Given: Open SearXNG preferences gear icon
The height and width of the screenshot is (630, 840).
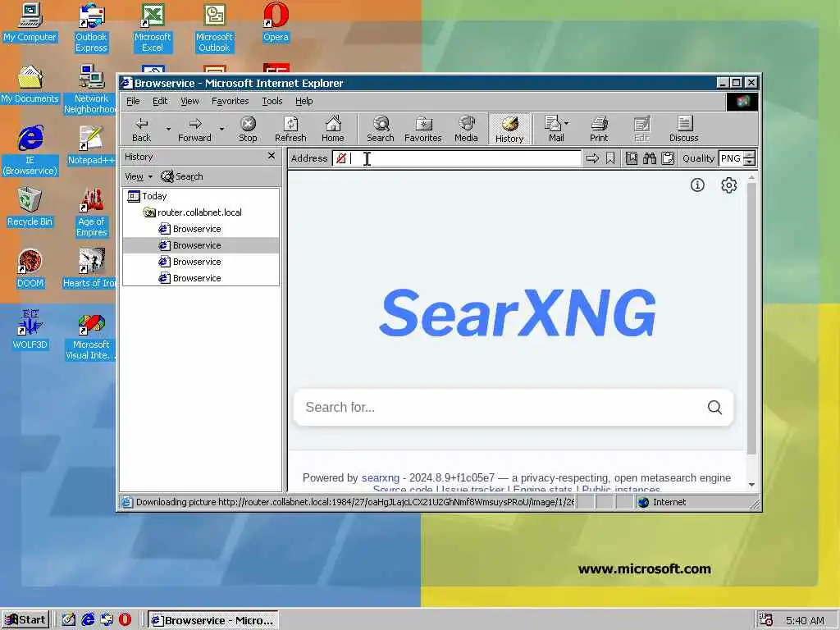Looking at the screenshot, I should (728, 185).
